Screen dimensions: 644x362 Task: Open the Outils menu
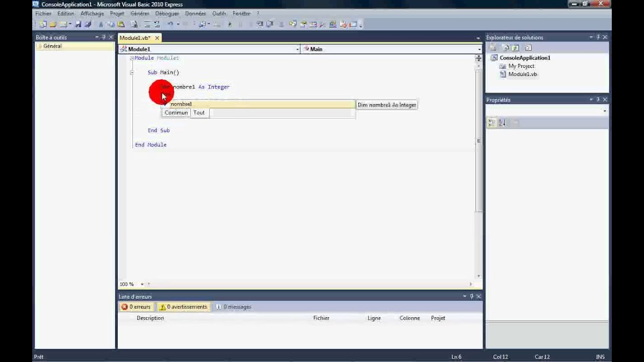point(219,14)
